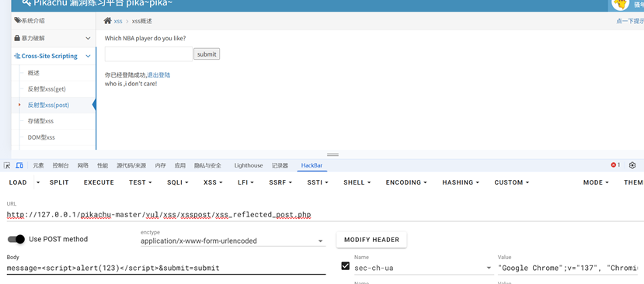Open DevTools settings gear icon
This screenshot has width=644, height=284.
[x=632, y=165]
